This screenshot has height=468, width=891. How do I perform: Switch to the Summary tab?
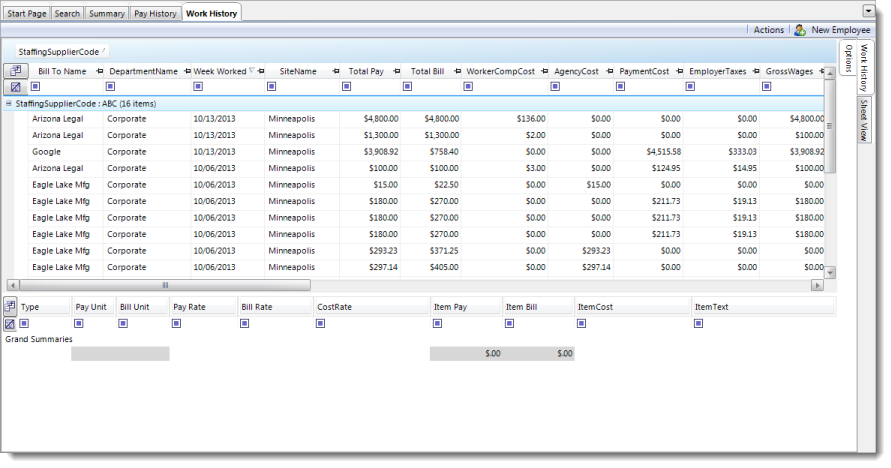[107, 14]
